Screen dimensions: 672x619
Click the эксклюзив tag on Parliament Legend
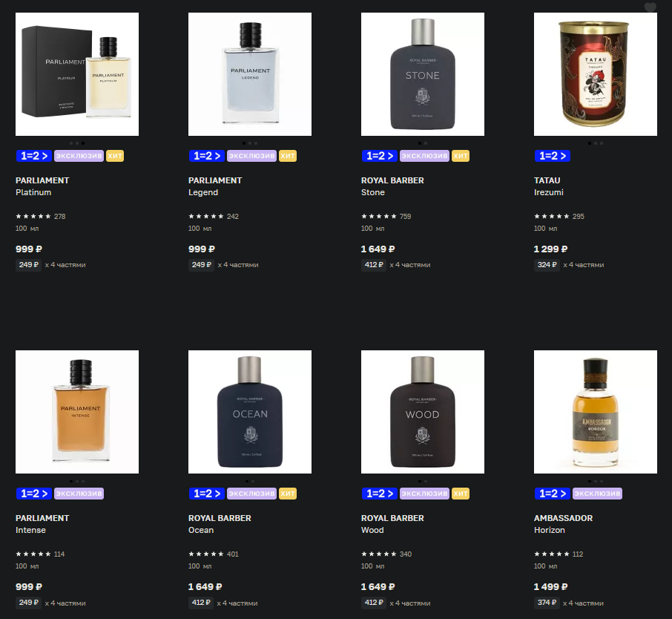251,156
